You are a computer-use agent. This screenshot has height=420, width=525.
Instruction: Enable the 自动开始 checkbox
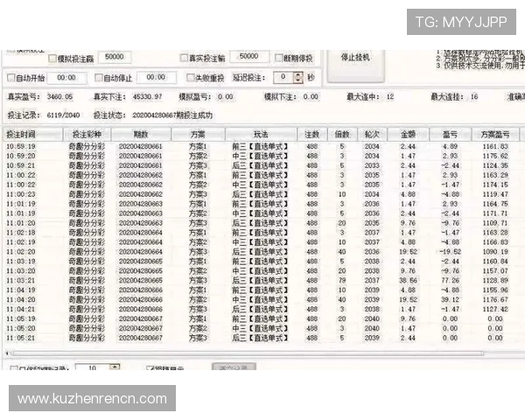(11, 78)
